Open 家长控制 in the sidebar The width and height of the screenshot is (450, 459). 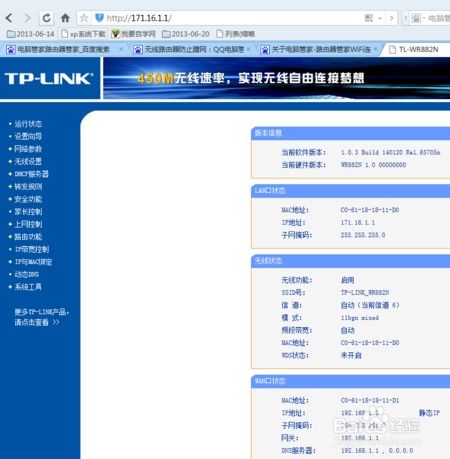click(28, 212)
